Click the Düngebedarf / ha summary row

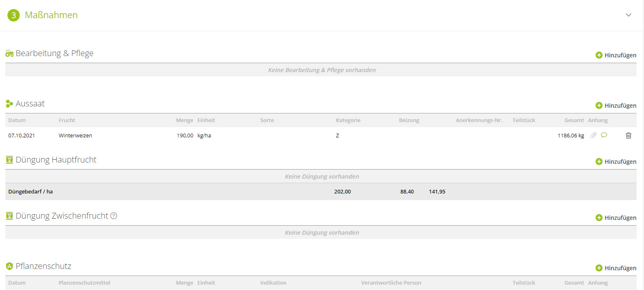coord(30,191)
